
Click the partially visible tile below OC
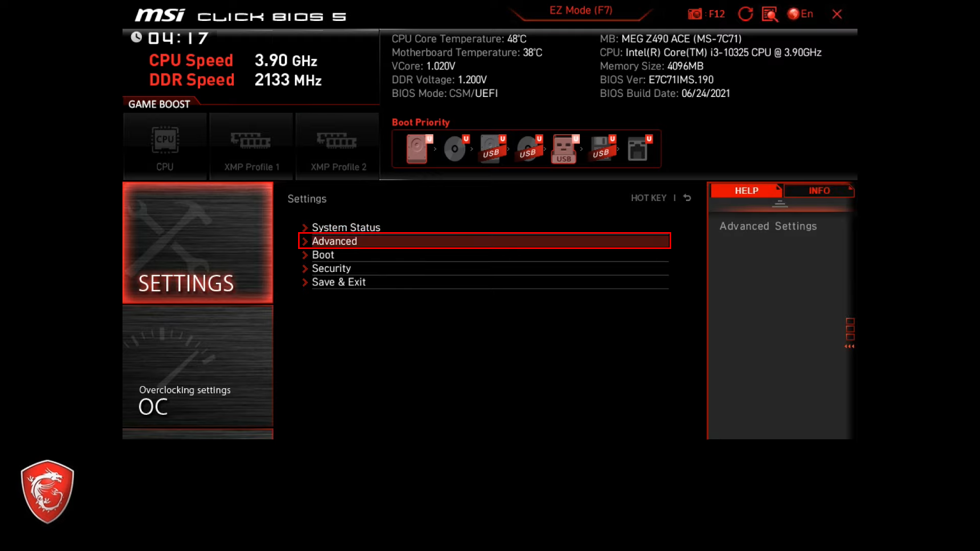[198, 434]
